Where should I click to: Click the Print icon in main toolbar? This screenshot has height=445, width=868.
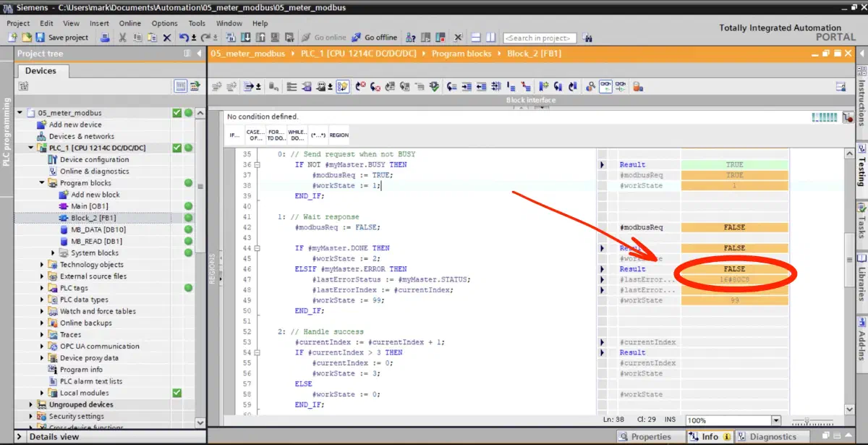coord(106,38)
